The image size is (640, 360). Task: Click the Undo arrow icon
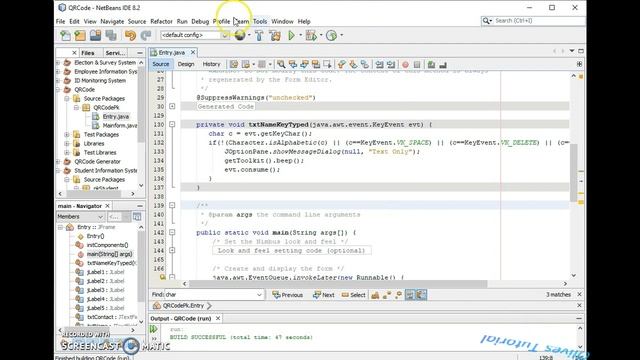pyautogui.click(x=130, y=36)
